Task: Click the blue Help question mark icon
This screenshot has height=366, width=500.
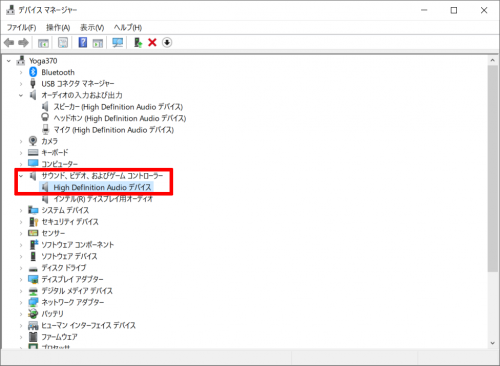Action: (83, 42)
